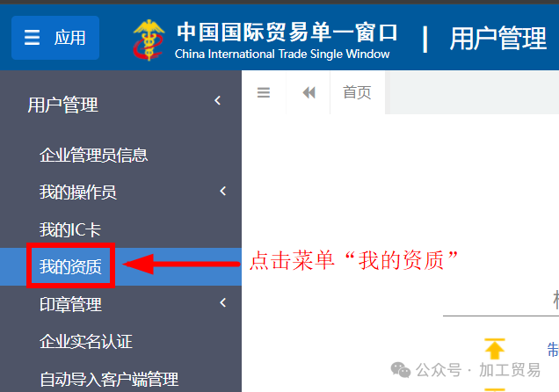
Task: Select 自动导入客户端管理 in sidebar
Action: pos(109,379)
